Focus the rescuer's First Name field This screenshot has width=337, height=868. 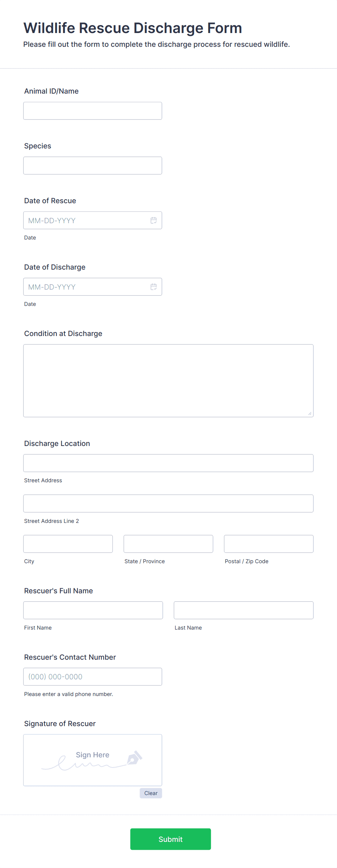pyautogui.click(x=93, y=610)
